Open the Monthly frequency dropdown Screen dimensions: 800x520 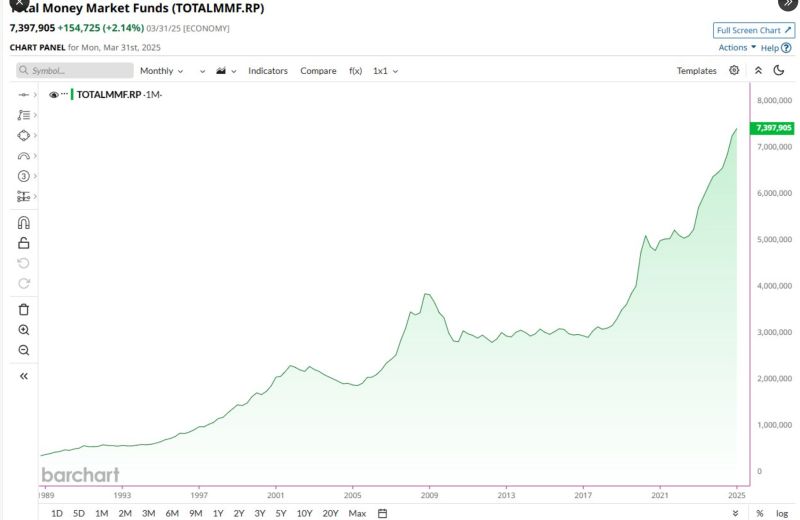pyautogui.click(x=161, y=71)
